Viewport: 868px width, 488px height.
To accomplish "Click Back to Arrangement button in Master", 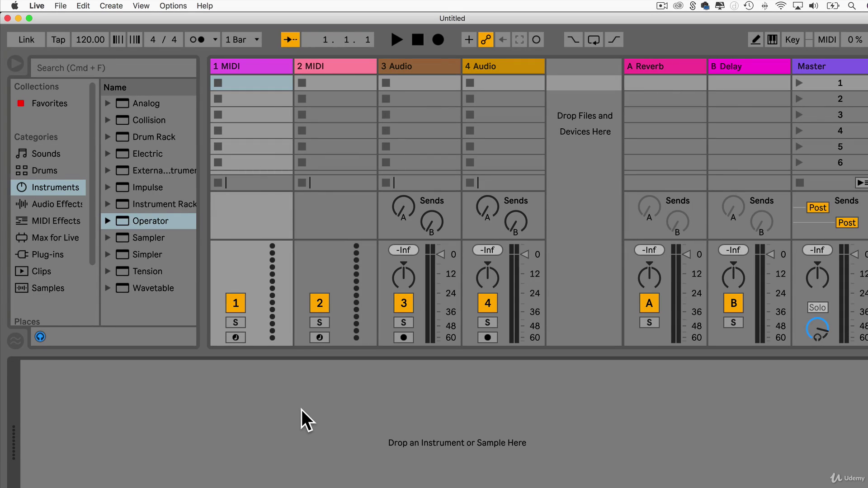I will click(862, 183).
